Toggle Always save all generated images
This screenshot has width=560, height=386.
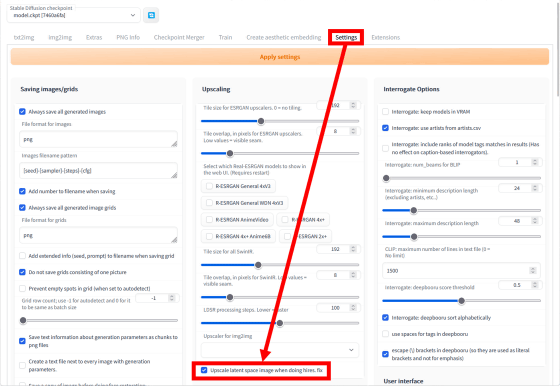[22, 112]
